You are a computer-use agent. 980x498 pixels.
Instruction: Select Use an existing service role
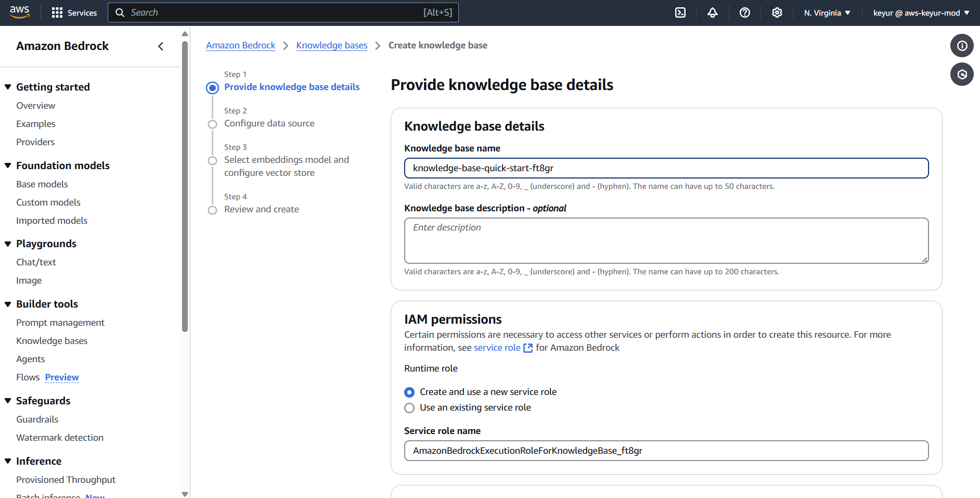(409, 408)
